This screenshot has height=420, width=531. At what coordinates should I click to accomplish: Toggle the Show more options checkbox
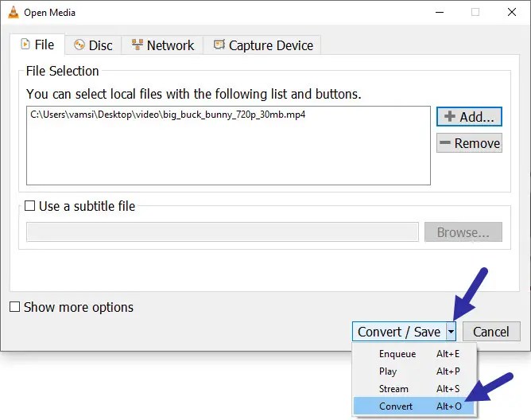(x=14, y=307)
